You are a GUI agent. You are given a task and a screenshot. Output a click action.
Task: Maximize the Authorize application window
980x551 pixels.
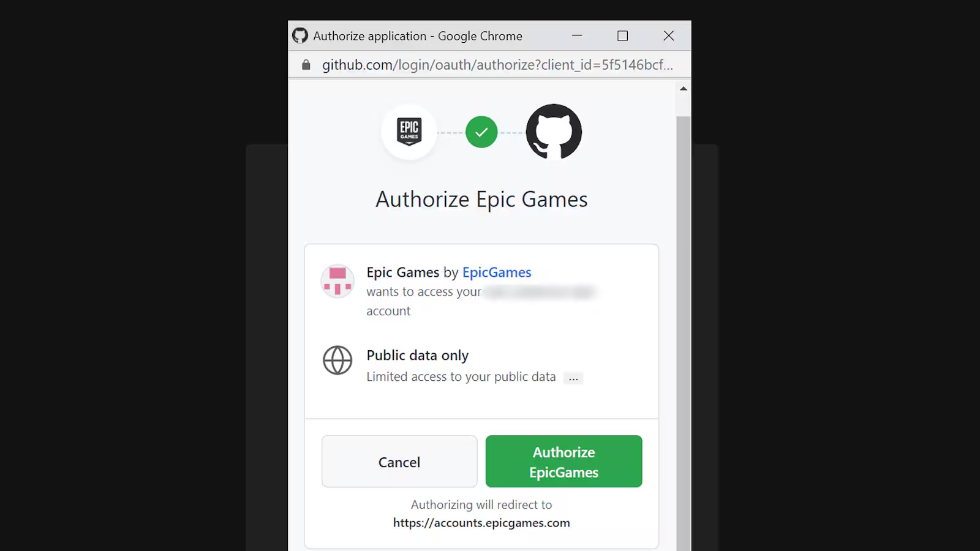pos(623,36)
